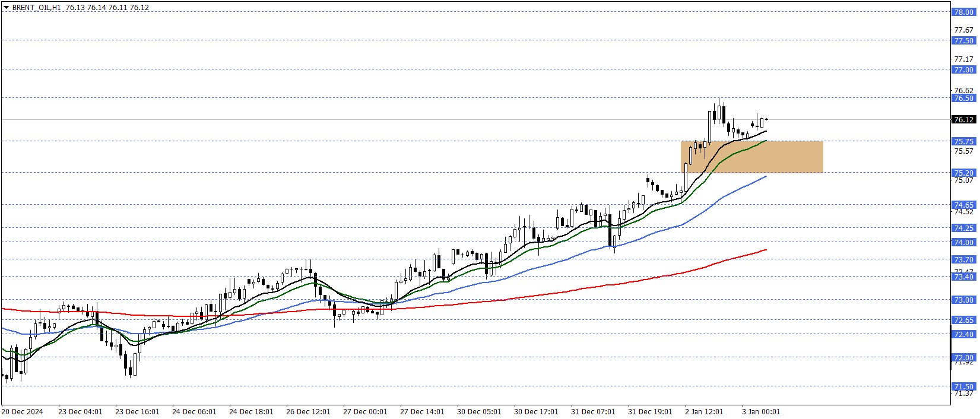The width and height of the screenshot is (980, 419).
Task: Click the 3 Jan 00:01 time label
Action: pyautogui.click(x=761, y=411)
